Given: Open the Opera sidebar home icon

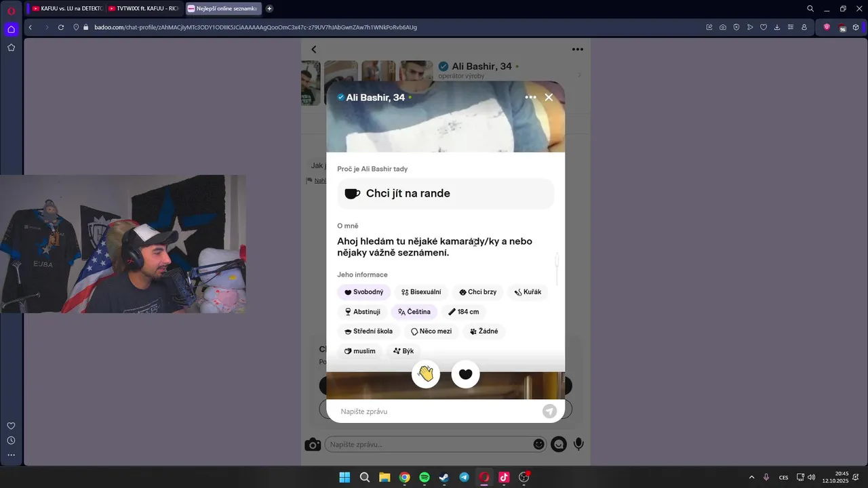Looking at the screenshot, I should [x=12, y=29].
